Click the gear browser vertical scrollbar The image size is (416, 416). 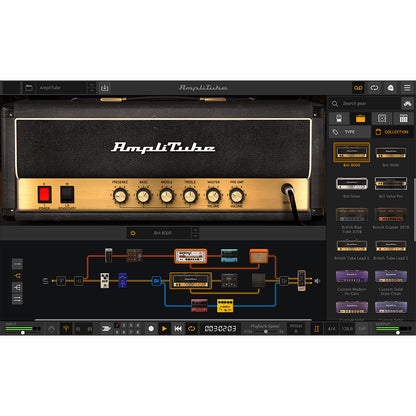(x=415, y=209)
